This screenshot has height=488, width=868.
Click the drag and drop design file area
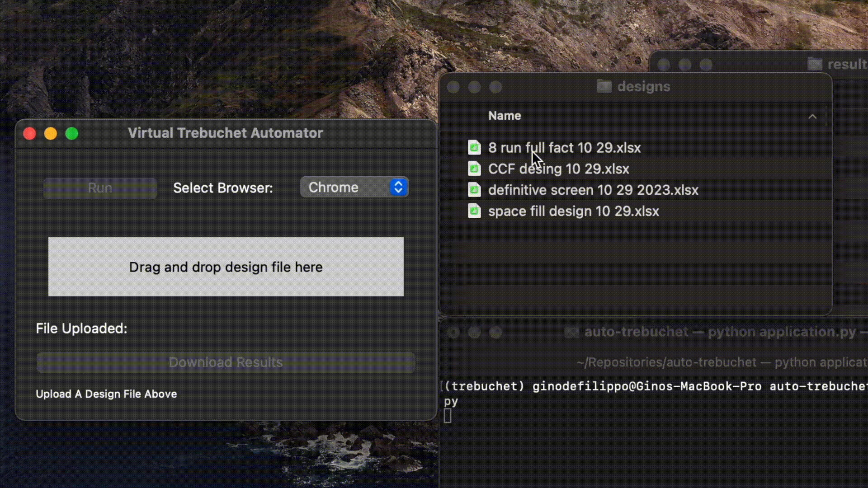click(226, 267)
